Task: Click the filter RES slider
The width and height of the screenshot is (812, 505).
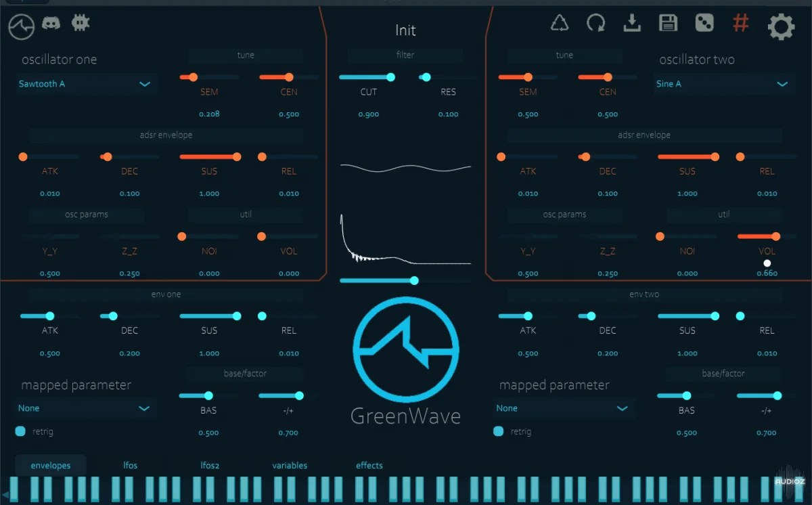Action: pos(449,77)
